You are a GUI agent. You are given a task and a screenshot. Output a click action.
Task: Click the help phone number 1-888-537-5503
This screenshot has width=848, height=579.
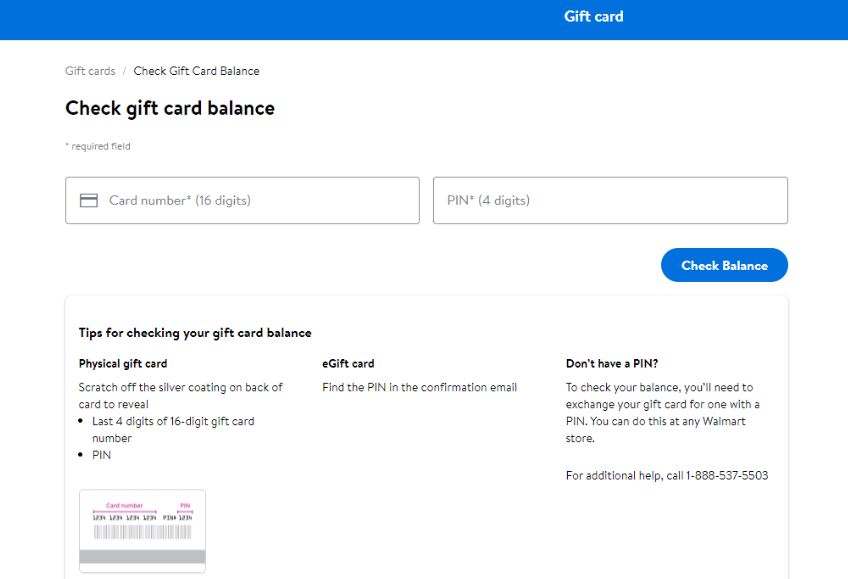pos(727,475)
